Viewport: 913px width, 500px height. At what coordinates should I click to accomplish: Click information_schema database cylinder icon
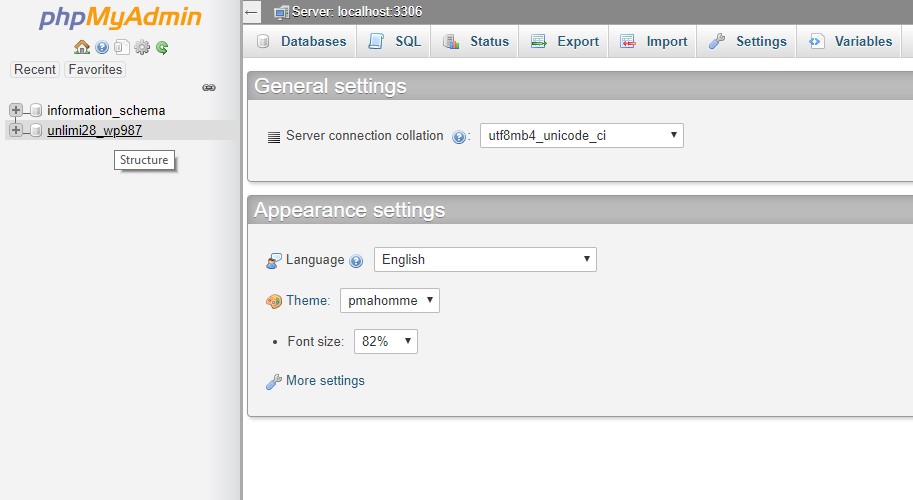[x=36, y=110]
